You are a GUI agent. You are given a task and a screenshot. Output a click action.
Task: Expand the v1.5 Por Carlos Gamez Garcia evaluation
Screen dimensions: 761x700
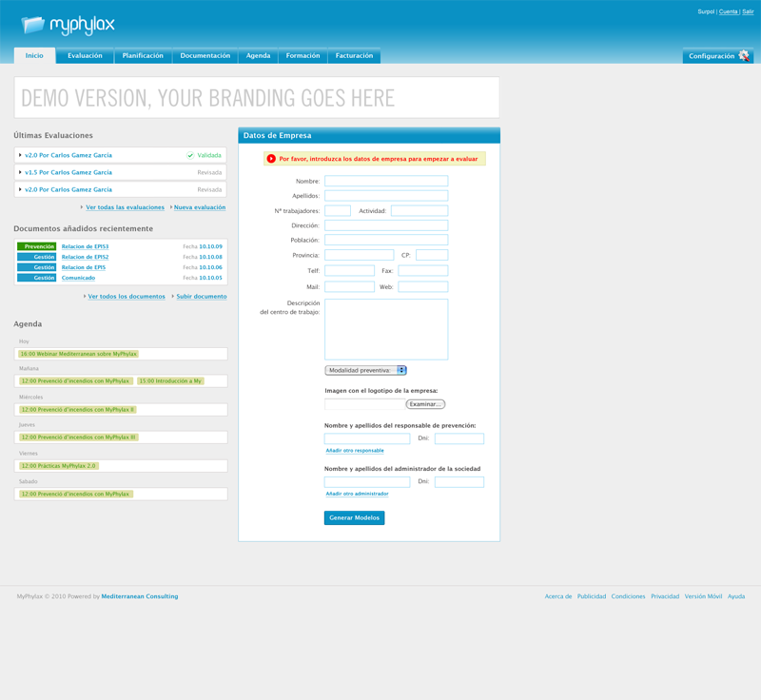20,172
